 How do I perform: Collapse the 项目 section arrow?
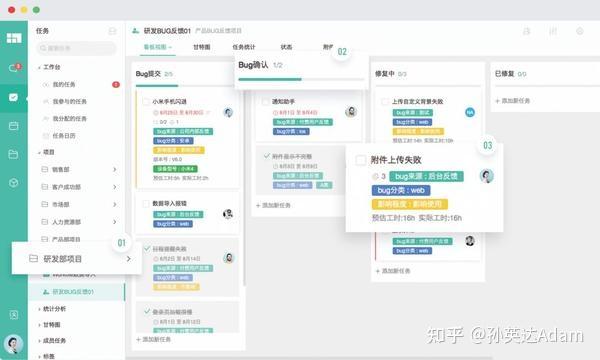coord(39,152)
